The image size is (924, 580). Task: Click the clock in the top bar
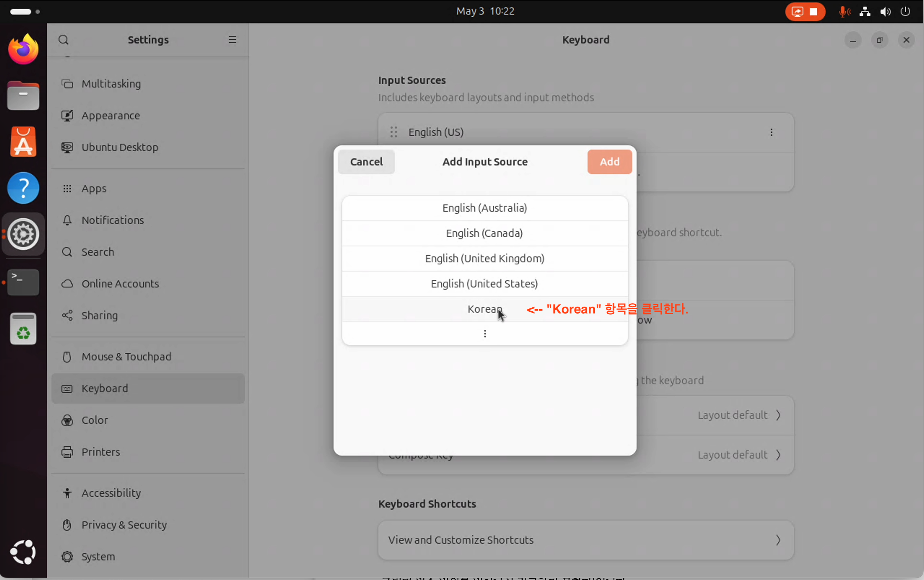(485, 11)
